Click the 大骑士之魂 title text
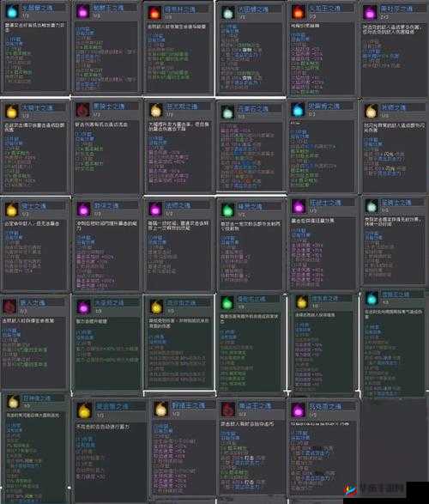429x504 pixels. (37, 107)
